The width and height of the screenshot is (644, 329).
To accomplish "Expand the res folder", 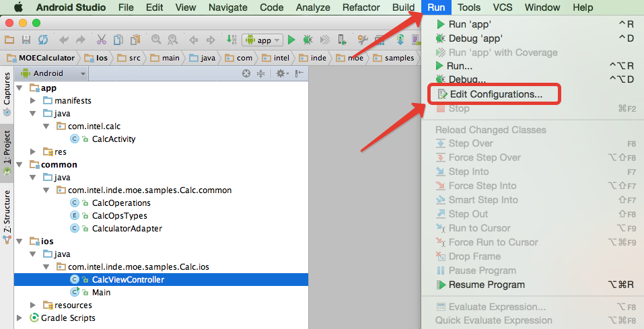I will click(x=33, y=151).
